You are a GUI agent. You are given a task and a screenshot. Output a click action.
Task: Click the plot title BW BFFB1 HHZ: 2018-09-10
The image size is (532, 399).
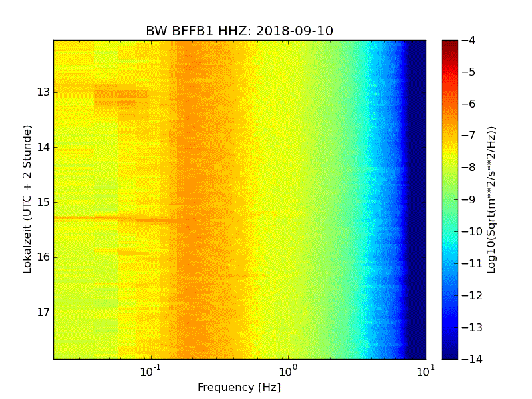[x=239, y=31]
